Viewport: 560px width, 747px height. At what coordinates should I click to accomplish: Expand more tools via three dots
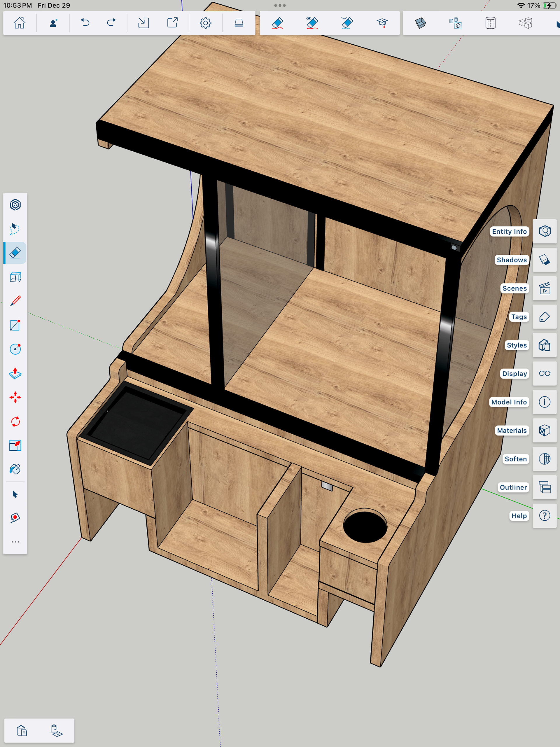click(15, 542)
